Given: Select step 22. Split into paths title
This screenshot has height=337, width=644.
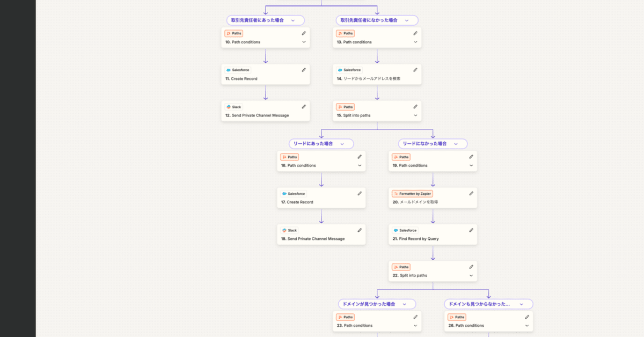Looking at the screenshot, I should (x=410, y=275).
